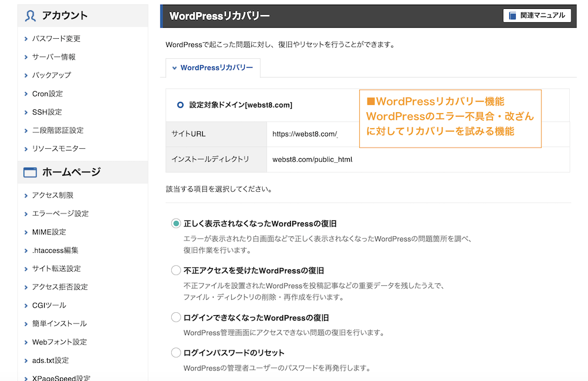Click the arrow before エラーページ設定
The width and height of the screenshot is (588, 381).
pyautogui.click(x=26, y=214)
